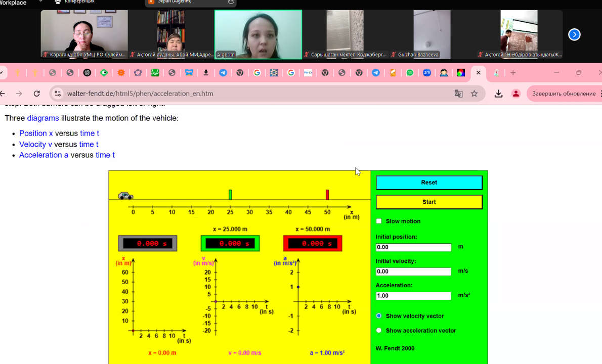Click the green barrier at 25 m

(x=230, y=195)
